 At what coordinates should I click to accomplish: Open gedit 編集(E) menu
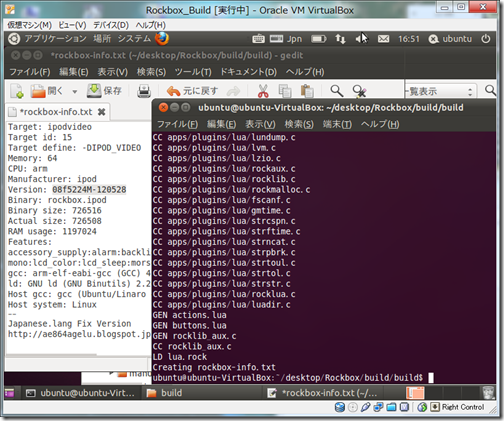click(74, 72)
